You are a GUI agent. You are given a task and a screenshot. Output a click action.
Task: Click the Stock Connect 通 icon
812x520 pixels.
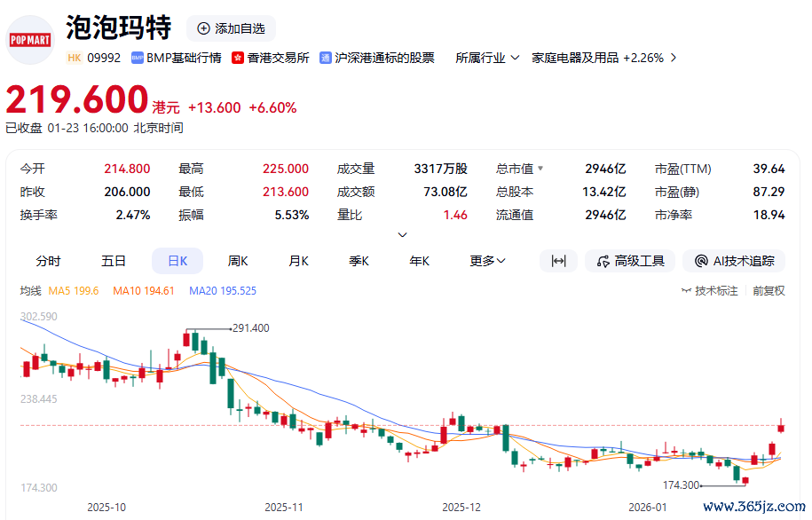(325, 58)
